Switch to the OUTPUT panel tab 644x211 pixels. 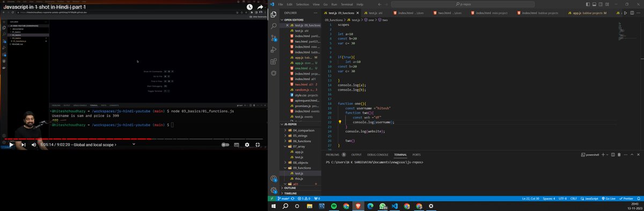pyautogui.click(x=356, y=154)
